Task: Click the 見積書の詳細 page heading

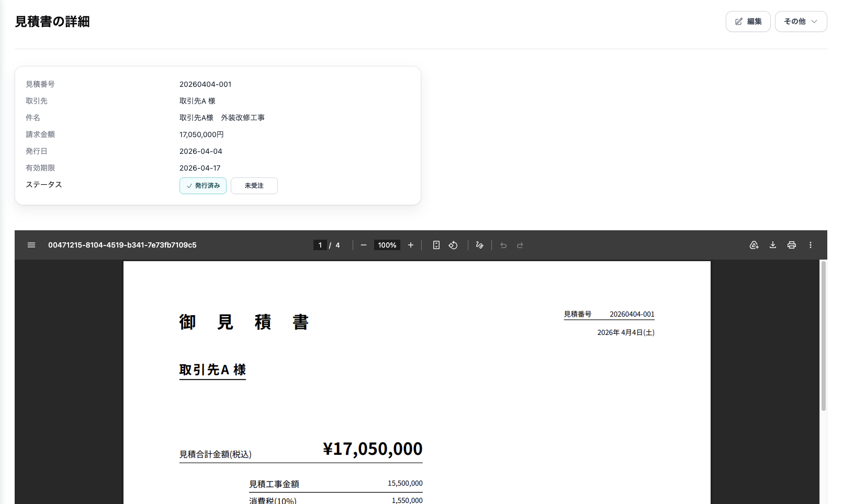Action: [x=52, y=21]
